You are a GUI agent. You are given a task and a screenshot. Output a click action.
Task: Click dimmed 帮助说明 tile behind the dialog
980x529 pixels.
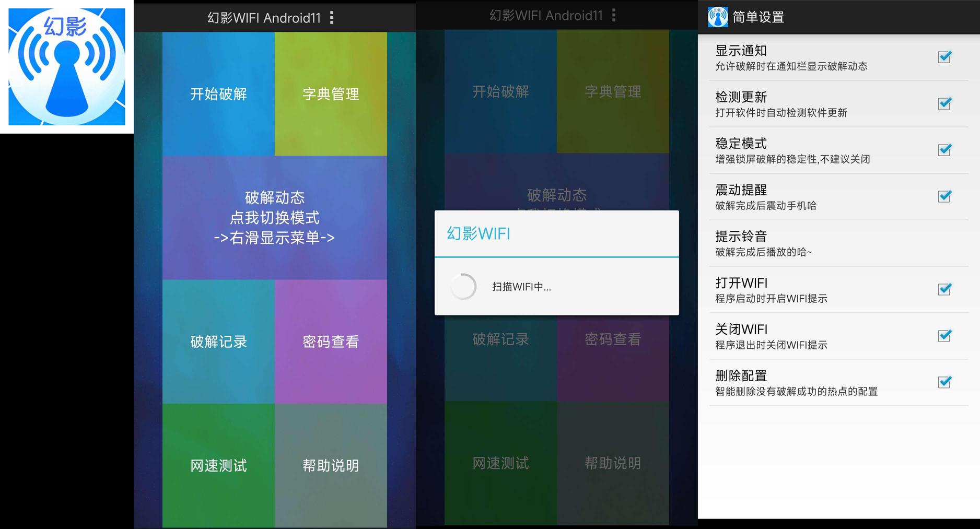(x=613, y=463)
